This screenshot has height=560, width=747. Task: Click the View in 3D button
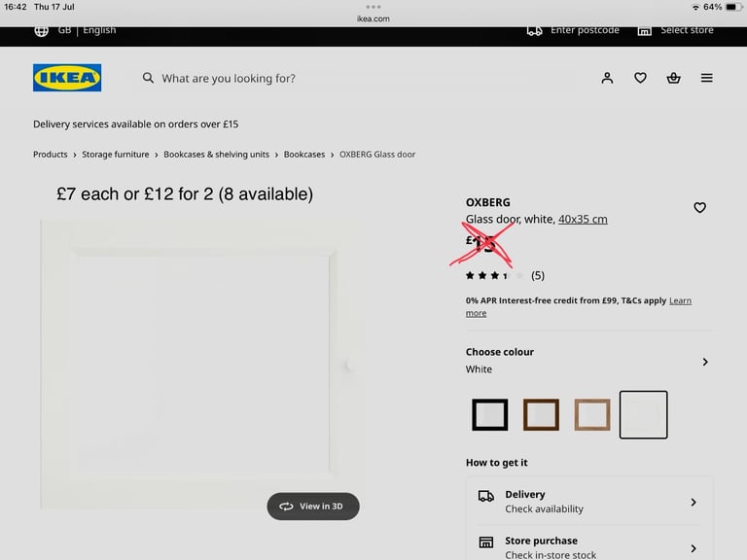(313, 507)
